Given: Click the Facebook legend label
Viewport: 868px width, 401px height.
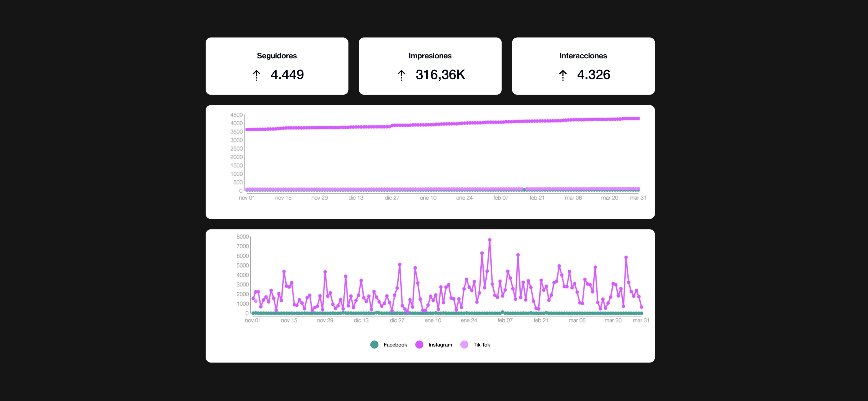Looking at the screenshot, I should pos(395,345).
